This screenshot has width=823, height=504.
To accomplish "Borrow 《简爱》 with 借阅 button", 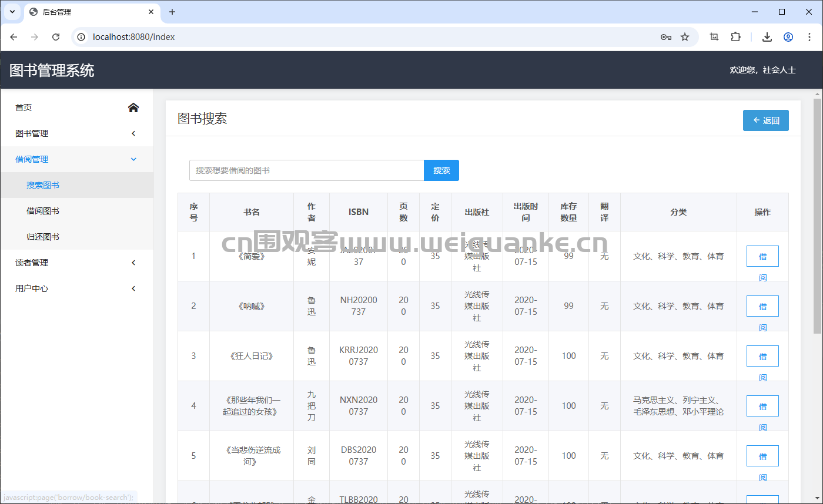I will click(762, 256).
